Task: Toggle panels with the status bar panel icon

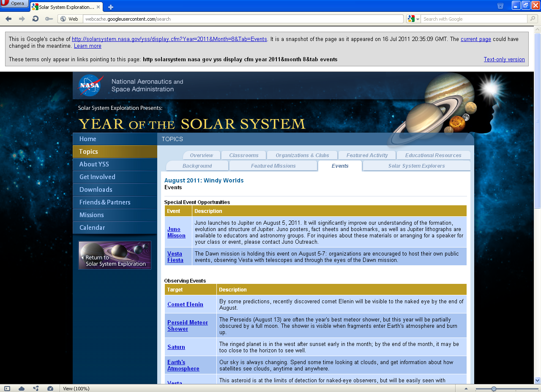Action: pos(7,389)
